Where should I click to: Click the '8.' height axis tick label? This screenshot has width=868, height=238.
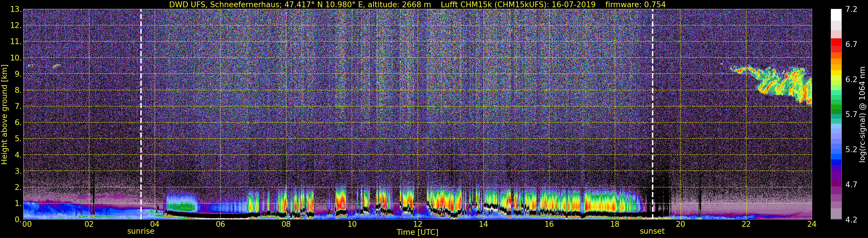click(18, 90)
